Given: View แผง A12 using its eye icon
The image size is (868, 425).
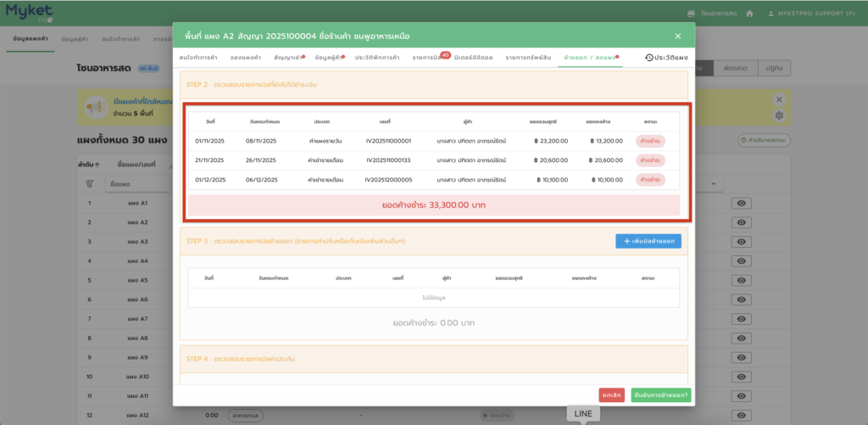Looking at the screenshot, I should point(741,415).
